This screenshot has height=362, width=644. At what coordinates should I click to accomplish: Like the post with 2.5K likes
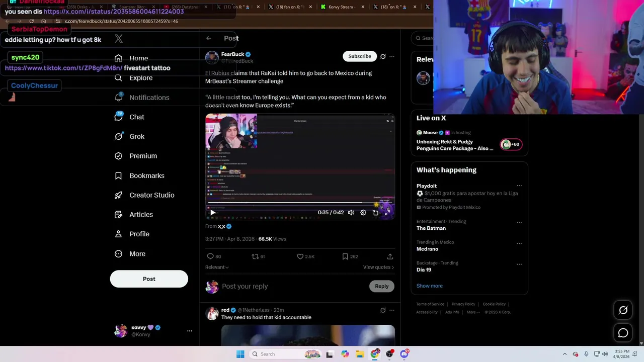[x=300, y=256]
